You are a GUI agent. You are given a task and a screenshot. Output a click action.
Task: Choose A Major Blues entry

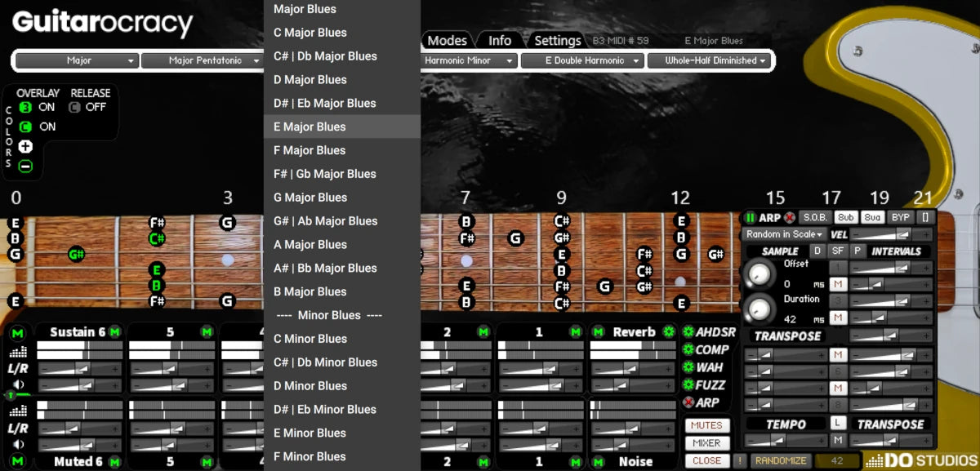(x=342, y=245)
